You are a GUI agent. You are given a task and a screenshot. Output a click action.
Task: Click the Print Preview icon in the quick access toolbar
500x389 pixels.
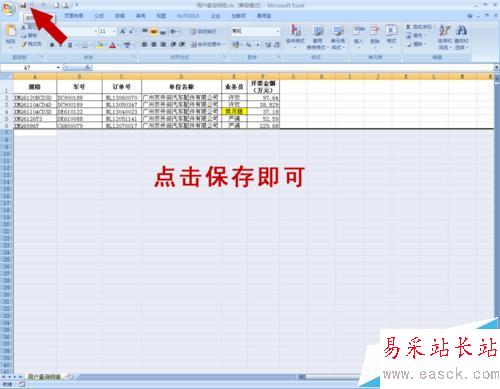coord(66,5)
